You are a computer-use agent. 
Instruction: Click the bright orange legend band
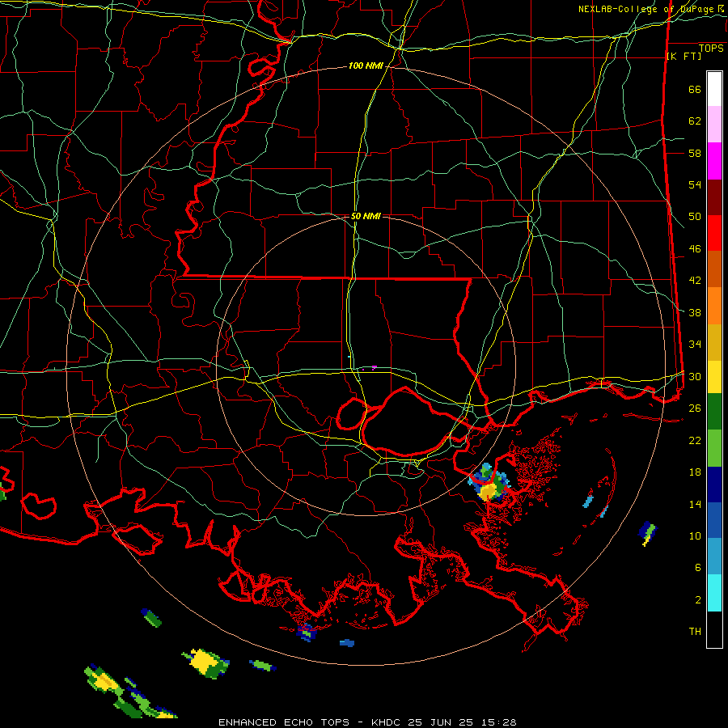[714, 306]
